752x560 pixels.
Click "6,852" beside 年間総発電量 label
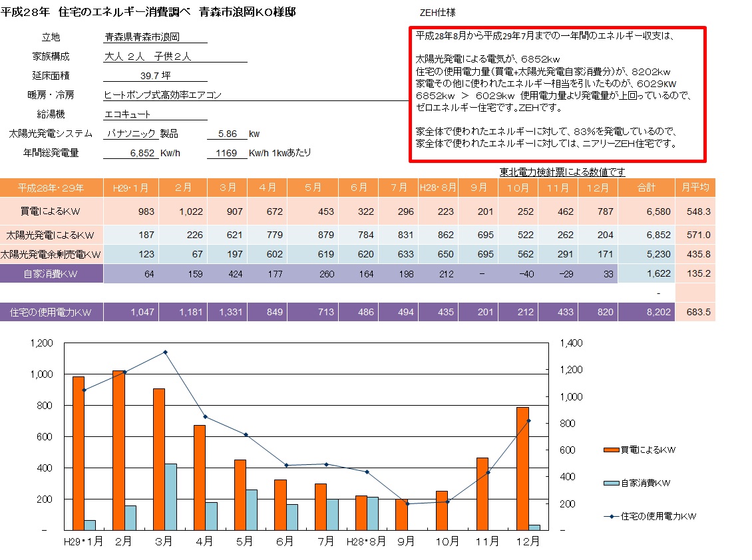142,153
